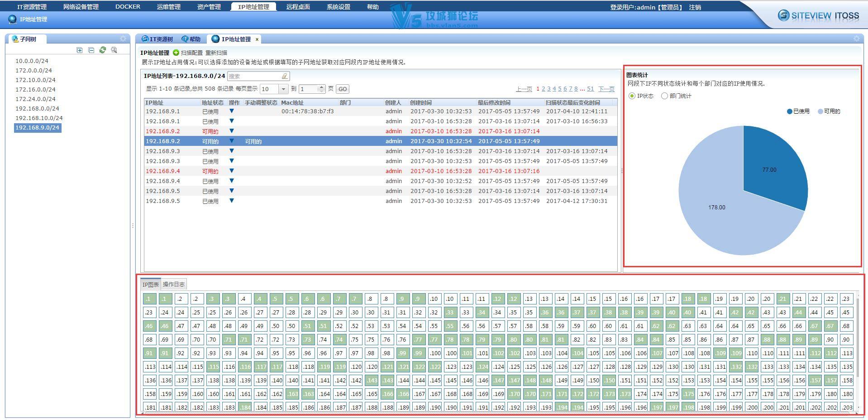Click the GO button for page jump
868x420 pixels.
pyautogui.click(x=343, y=89)
